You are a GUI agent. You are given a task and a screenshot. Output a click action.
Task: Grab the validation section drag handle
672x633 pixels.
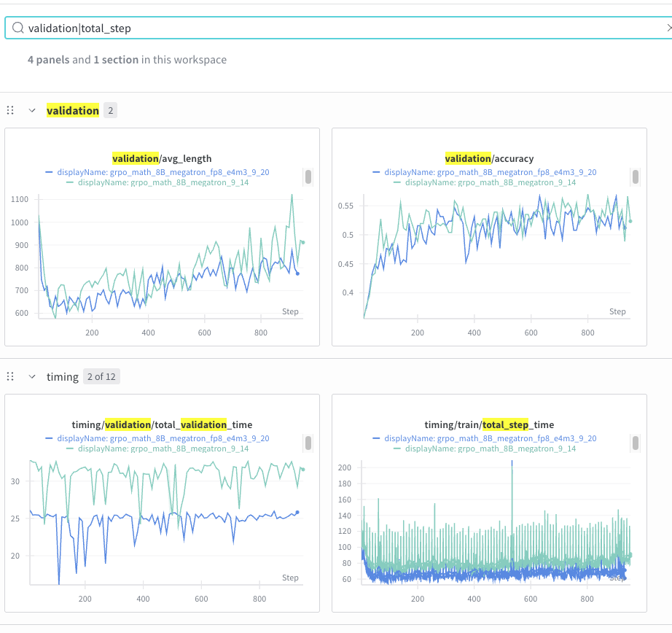pyautogui.click(x=10, y=111)
